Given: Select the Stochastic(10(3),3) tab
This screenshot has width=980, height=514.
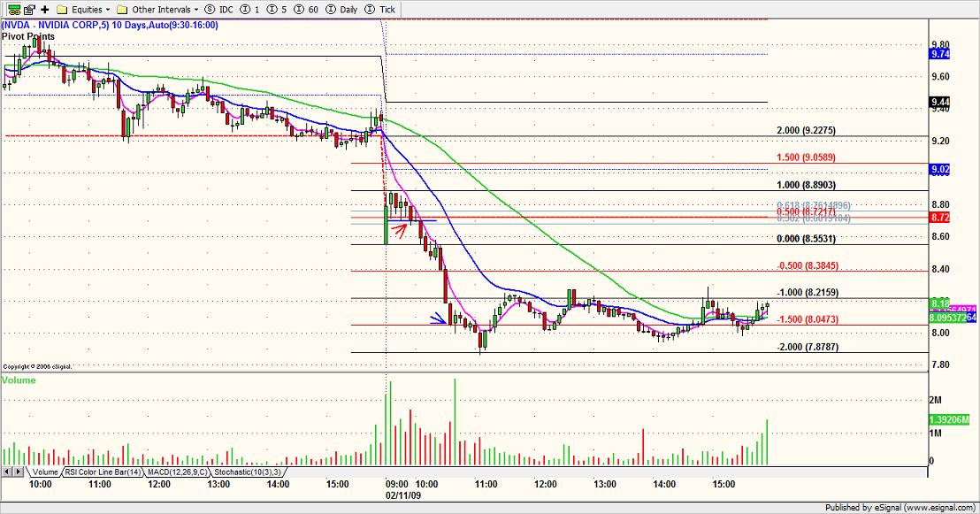Looking at the screenshot, I should 248,472.
